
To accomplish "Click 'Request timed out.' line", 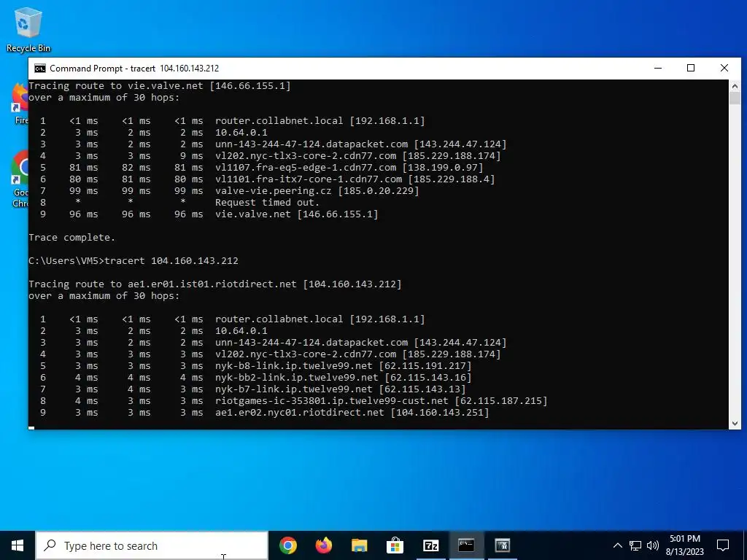I will point(267,203).
